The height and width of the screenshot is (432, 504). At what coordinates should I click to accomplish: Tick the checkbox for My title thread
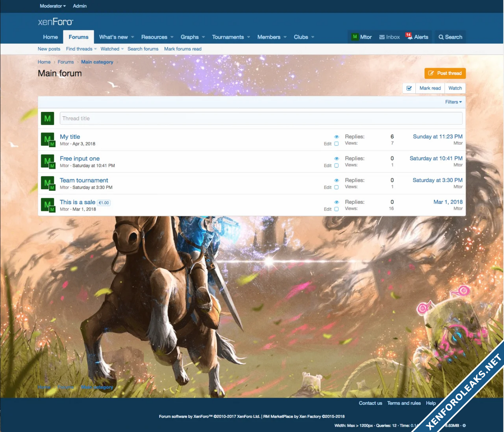tap(336, 144)
